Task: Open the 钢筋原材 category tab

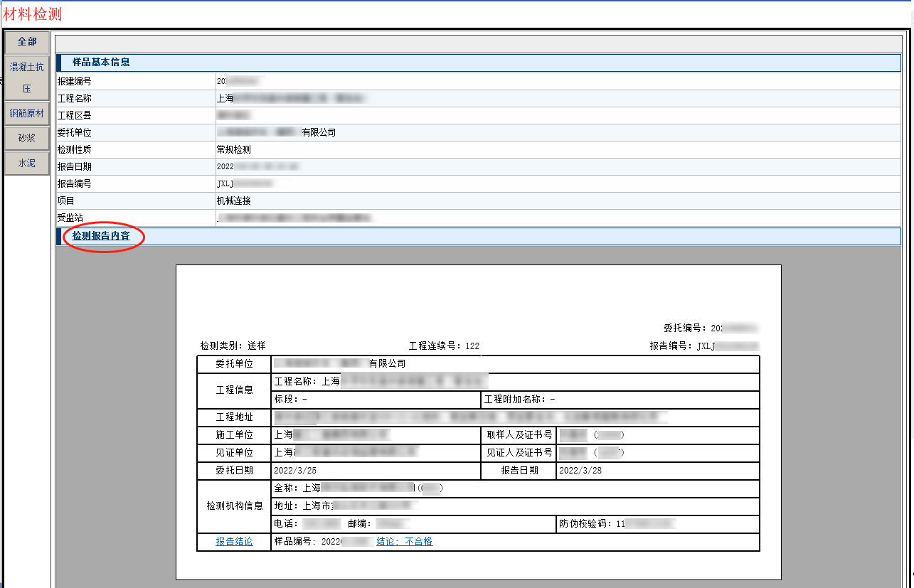Action: (27, 114)
